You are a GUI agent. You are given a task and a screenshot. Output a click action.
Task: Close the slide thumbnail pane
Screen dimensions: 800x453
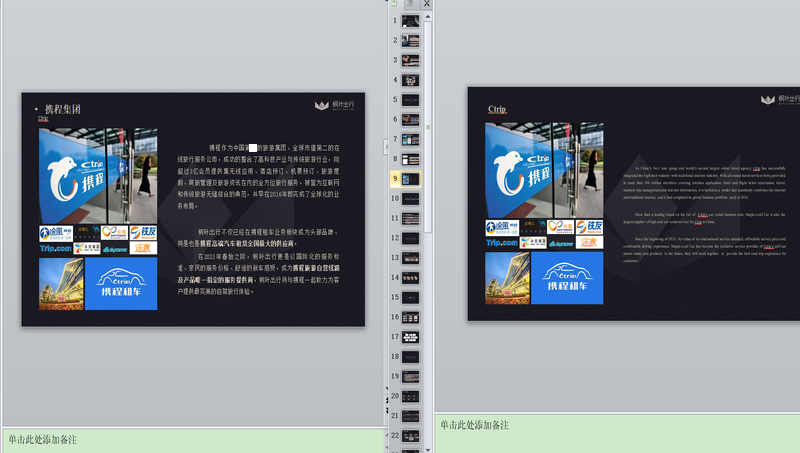point(427,4)
